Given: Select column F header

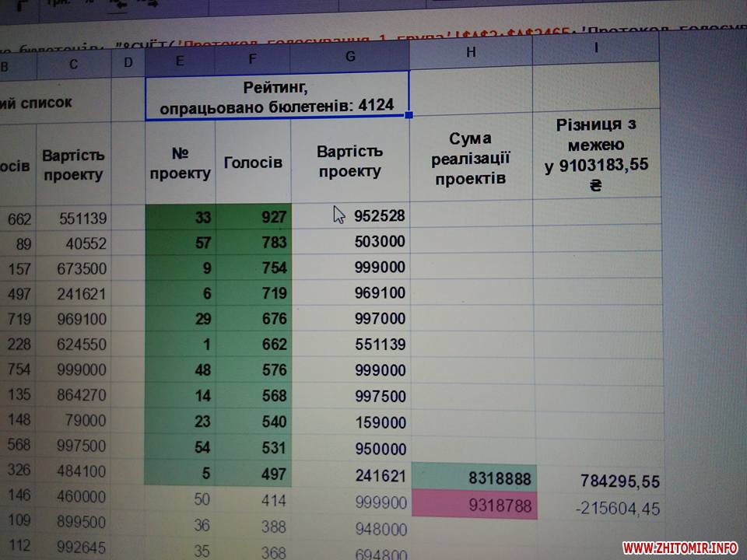Looking at the screenshot, I should [x=253, y=58].
